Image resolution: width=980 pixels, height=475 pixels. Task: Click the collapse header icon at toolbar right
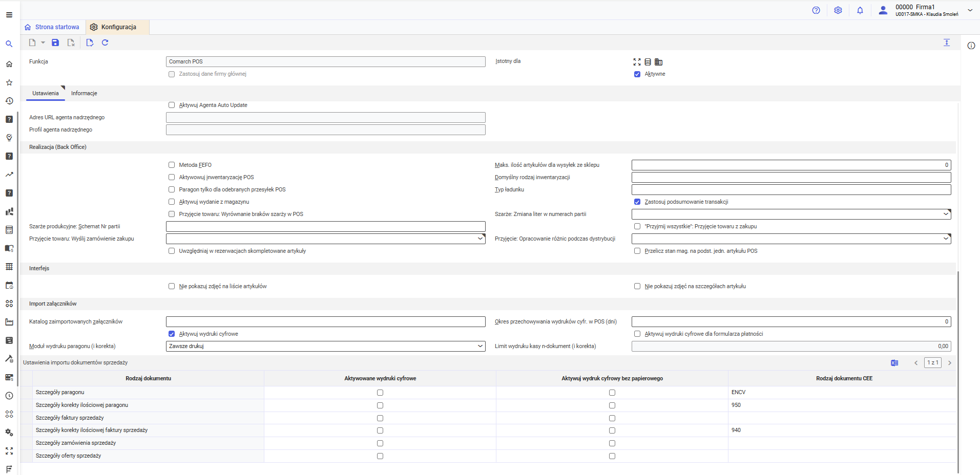pos(947,42)
